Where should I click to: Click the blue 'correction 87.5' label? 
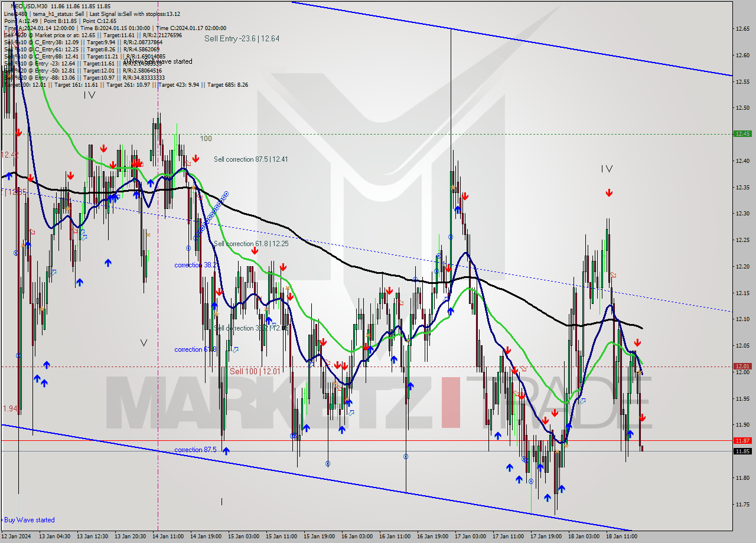[195, 450]
